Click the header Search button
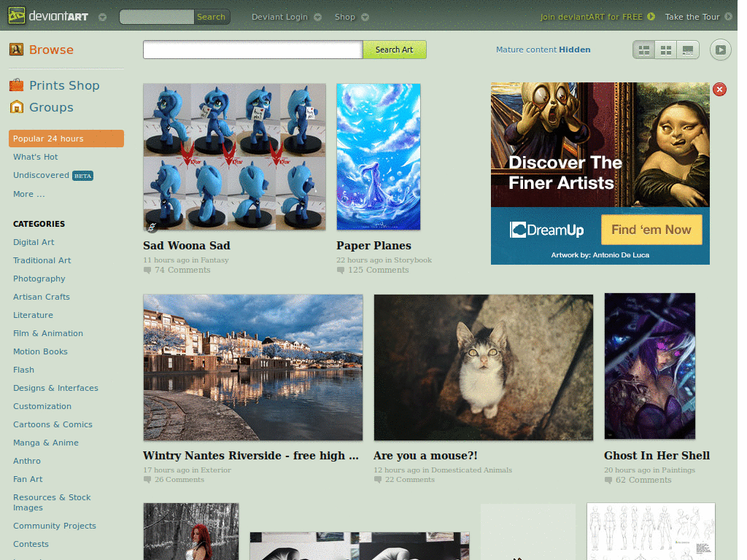Image resolution: width=747 pixels, height=560 pixels. click(x=211, y=17)
